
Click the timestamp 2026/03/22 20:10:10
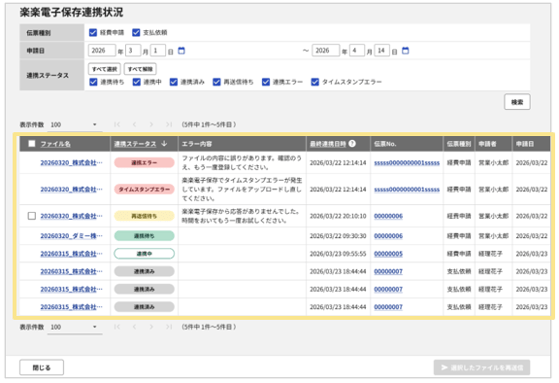[338, 216]
